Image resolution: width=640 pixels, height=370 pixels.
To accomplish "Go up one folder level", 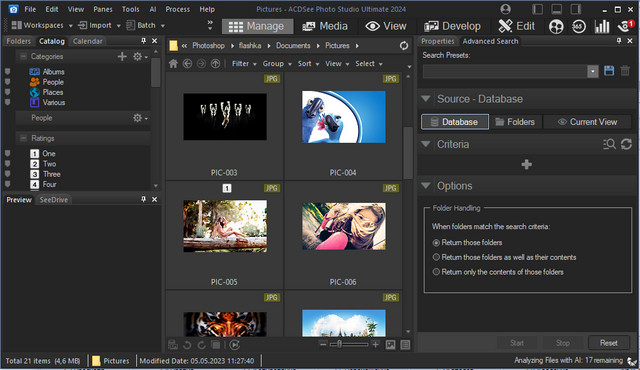I will point(215,64).
